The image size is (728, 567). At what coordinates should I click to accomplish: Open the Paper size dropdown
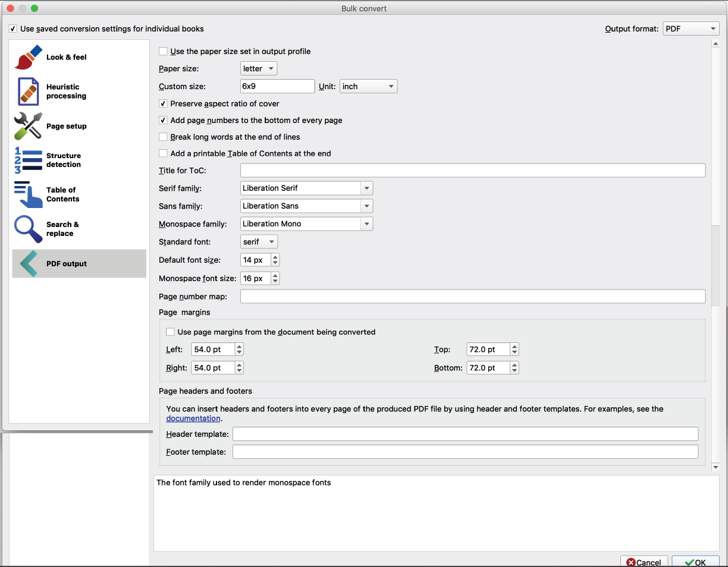[258, 68]
